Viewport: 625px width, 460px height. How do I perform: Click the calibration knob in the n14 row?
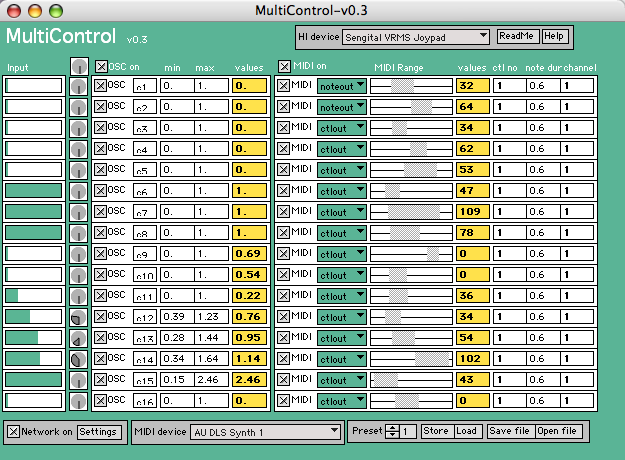click(79, 359)
